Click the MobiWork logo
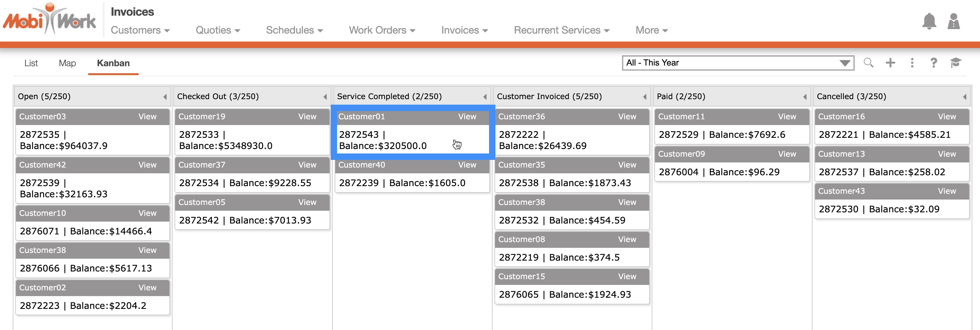This screenshot has height=330, width=980. coord(50,19)
